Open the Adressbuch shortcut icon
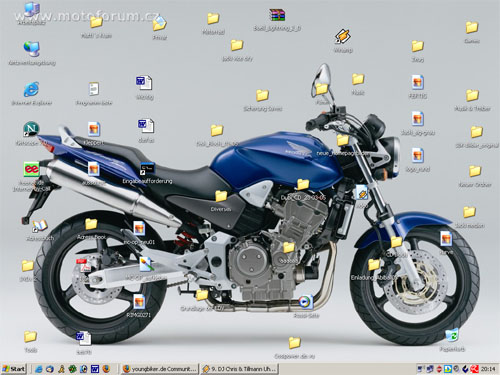Screen dimensions: 500x375 click(x=40, y=226)
